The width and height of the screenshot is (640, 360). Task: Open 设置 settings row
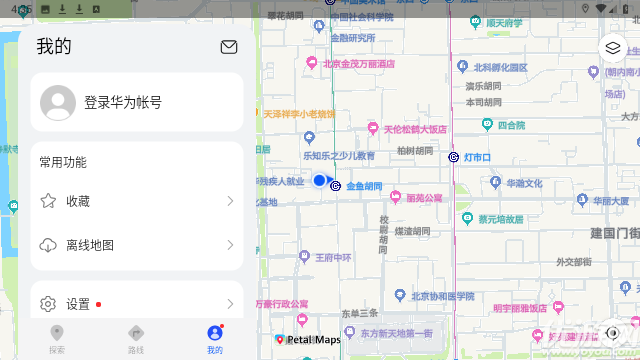[137, 304]
